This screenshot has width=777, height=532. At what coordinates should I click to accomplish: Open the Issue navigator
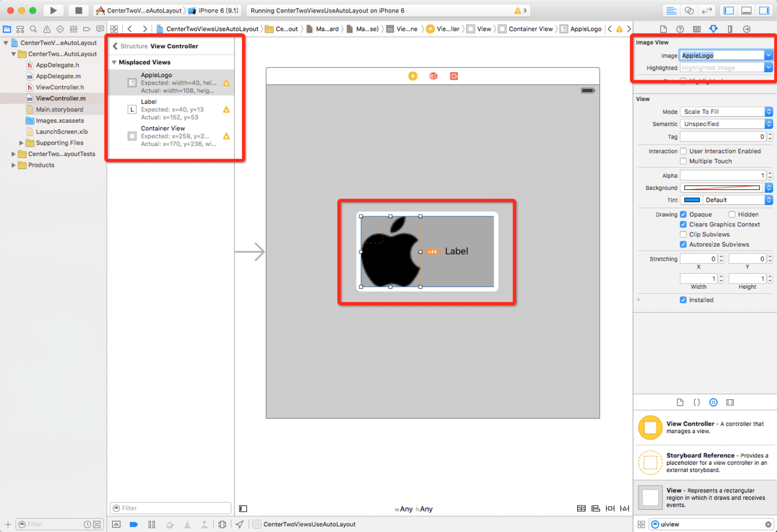pyautogui.click(x=47, y=29)
